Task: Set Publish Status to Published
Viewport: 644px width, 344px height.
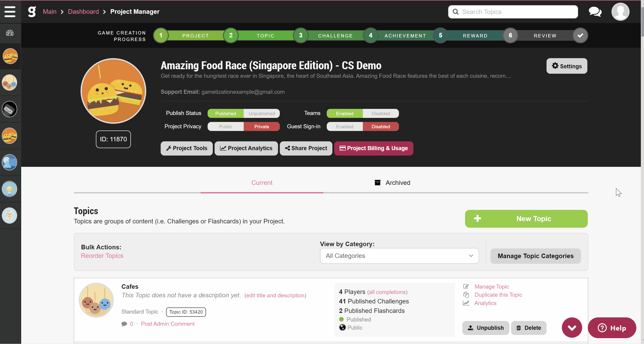Action: [225, 113]
